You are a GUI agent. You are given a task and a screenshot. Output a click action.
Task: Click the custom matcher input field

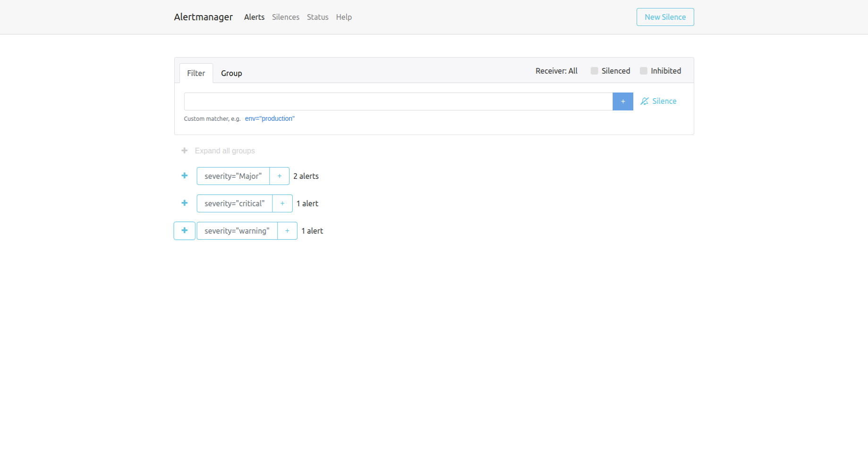tap(398, 101)
